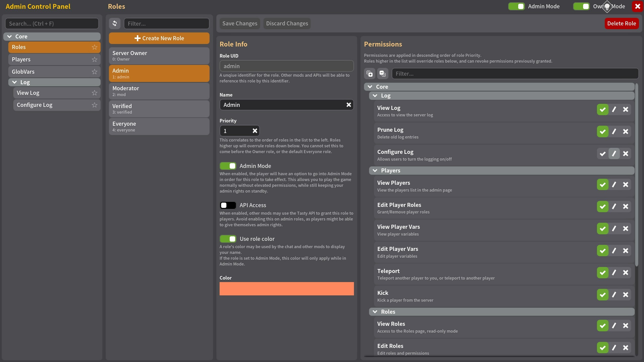Disable the Use role color switch

pos(228,239)
